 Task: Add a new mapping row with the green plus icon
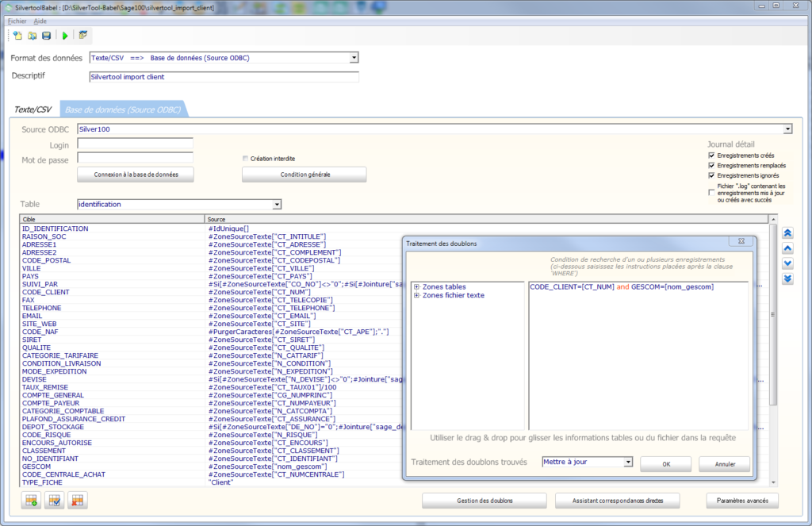[31, 501]
